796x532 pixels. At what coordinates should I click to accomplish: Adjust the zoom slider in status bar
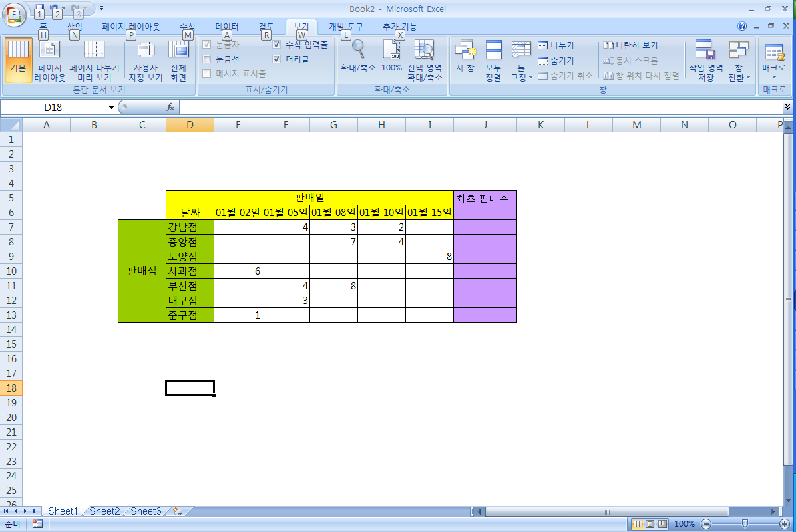tap(745, 524)
